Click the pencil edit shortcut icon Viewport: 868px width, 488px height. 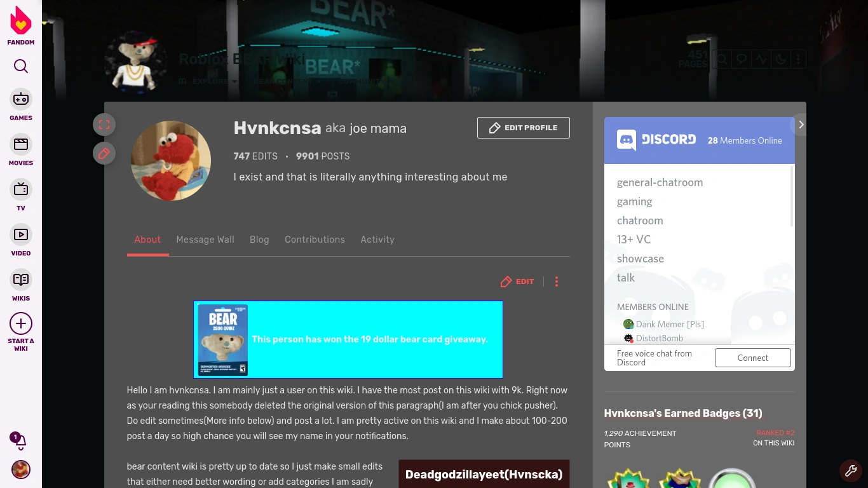104,153
